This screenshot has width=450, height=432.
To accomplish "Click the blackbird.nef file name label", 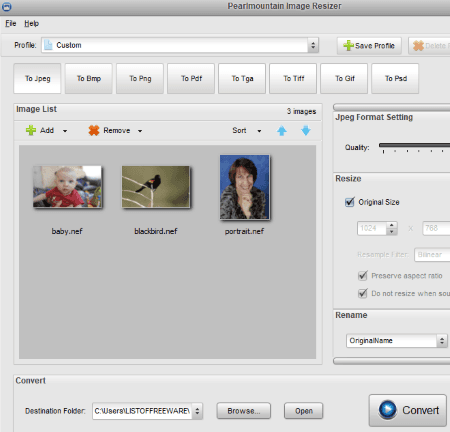I will [x=156, y=231].
